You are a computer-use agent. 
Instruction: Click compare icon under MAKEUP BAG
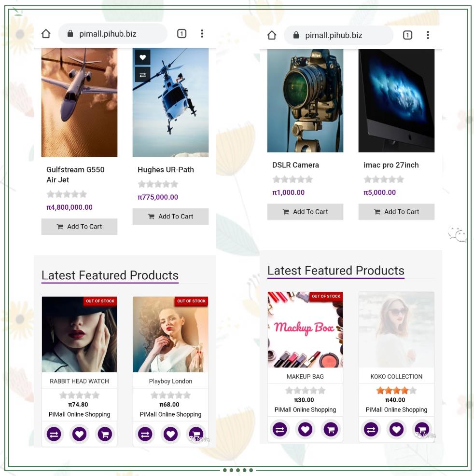point(280,429)
